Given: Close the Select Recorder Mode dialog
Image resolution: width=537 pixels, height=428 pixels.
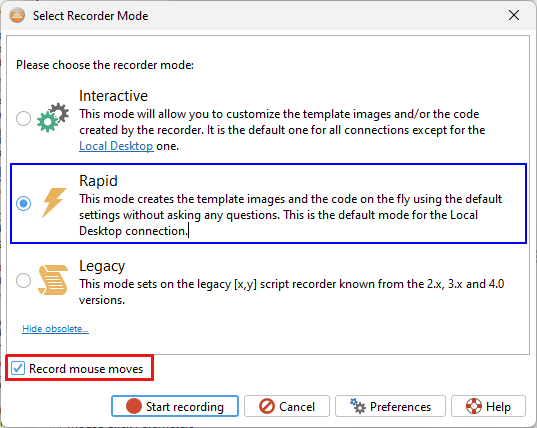Looking at the screenshot, I should click(x=514, y=15).
